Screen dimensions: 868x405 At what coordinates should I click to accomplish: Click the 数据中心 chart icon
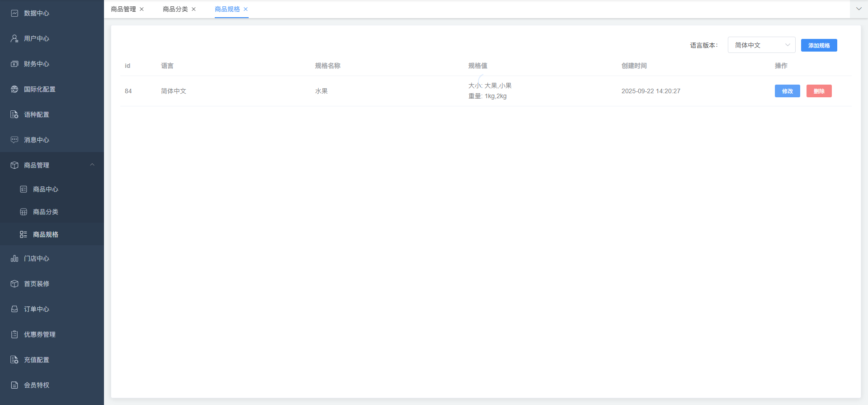coord(14,13)
